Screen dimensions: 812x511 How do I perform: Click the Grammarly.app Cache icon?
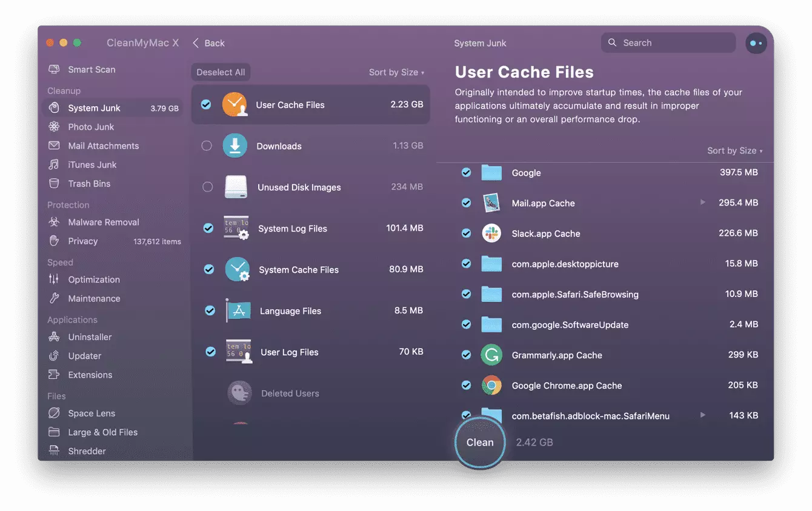pos(491,355)
